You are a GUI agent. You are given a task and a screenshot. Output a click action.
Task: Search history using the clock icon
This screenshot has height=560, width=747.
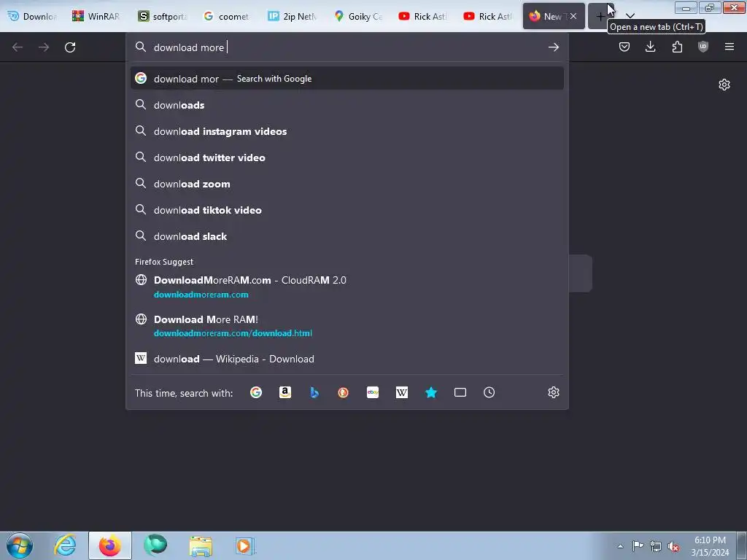(x=489, y=392)
